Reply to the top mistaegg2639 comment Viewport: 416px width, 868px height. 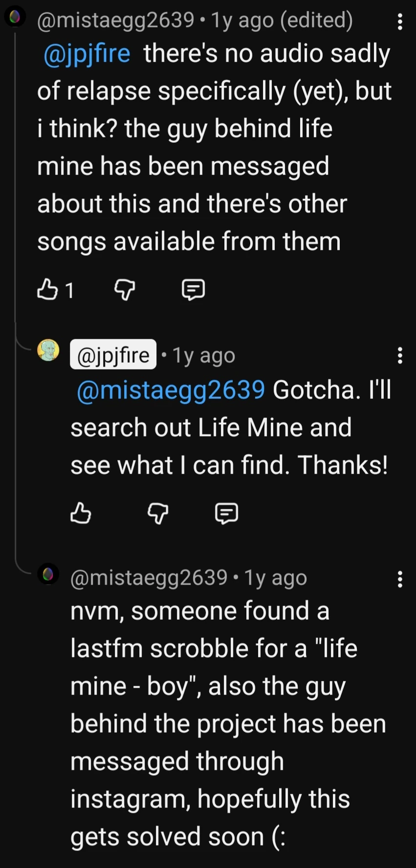pyautogui.click(x=193, y=289)
